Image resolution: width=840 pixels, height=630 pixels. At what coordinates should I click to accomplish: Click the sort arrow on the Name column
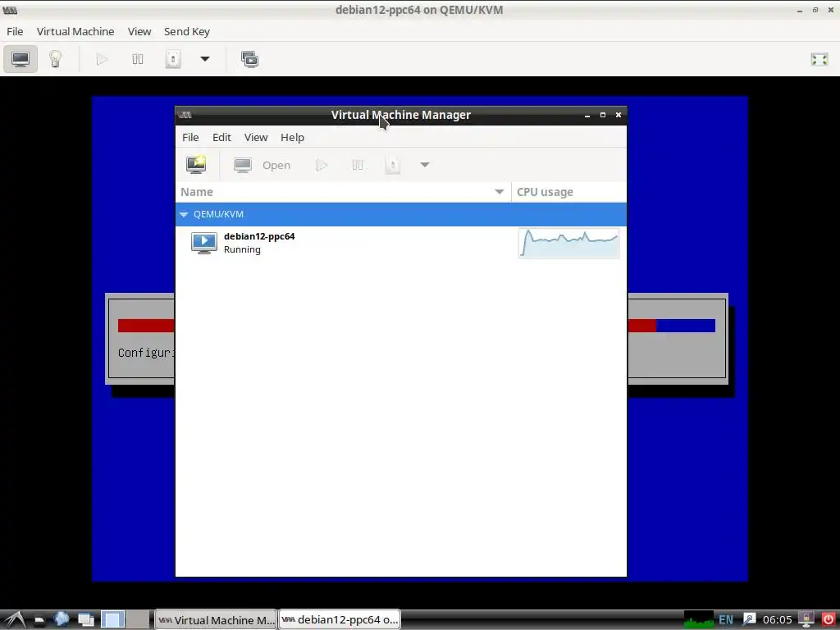pyautogui.click(x=500, y=192)
